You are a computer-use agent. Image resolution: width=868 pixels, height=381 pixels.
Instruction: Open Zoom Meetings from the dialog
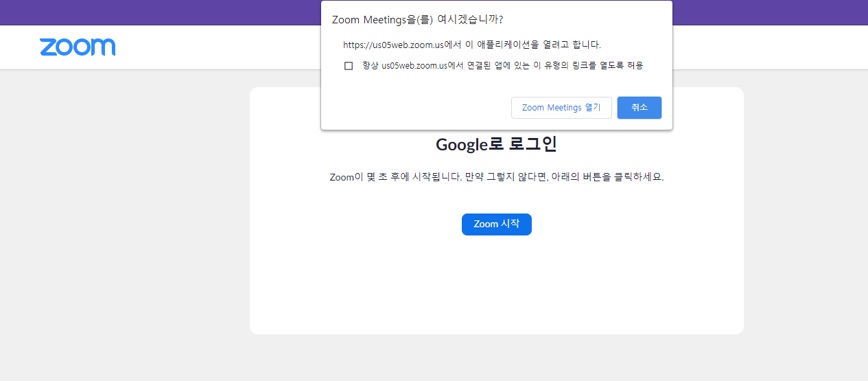(561, 108)
